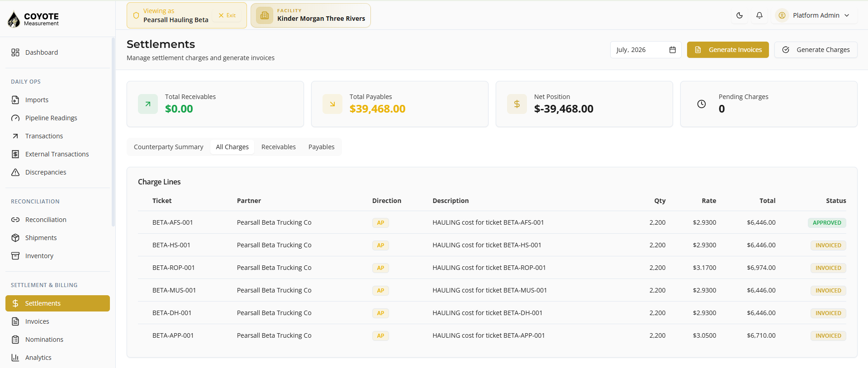The image size is (868, 368).
Task: Open the facility selector Kinder Morgan Three Rivers
Action: point(311,15)
